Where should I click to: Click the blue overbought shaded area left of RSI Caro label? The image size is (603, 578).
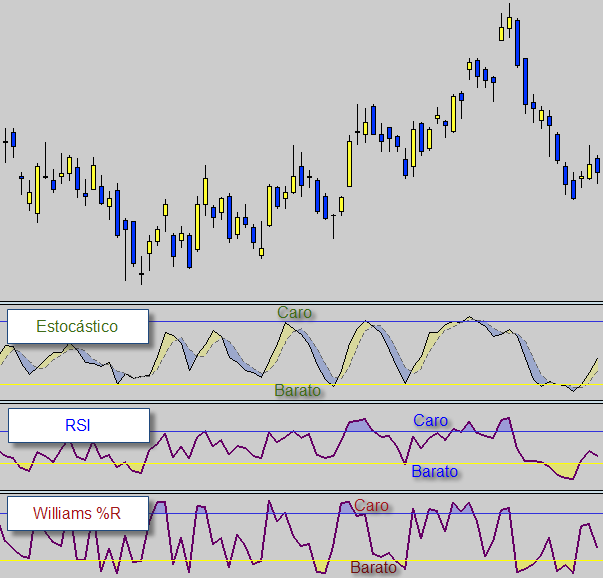[x=358, y=425]
